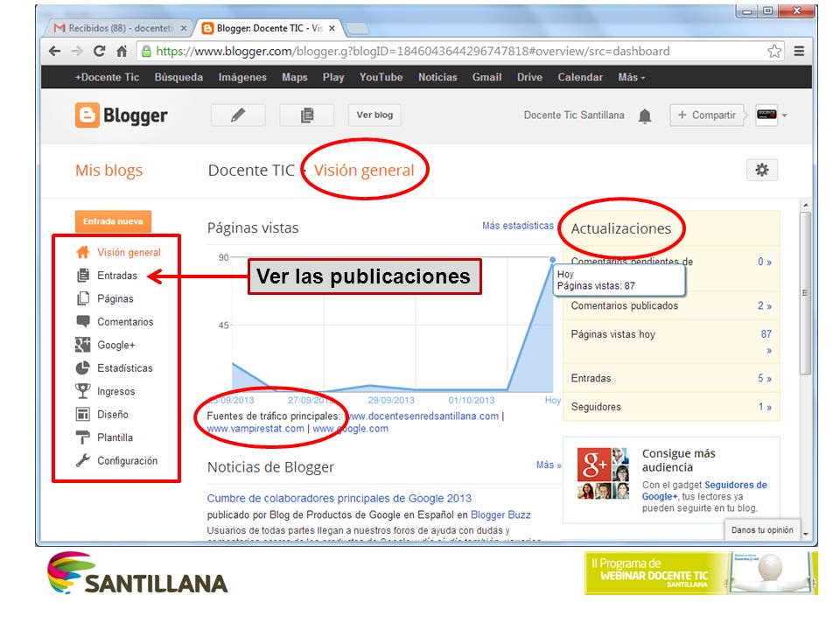Open YouTube in the Google bar
Image resolution: width=840 pixels, height=630 pixels.
click(381, 77)
